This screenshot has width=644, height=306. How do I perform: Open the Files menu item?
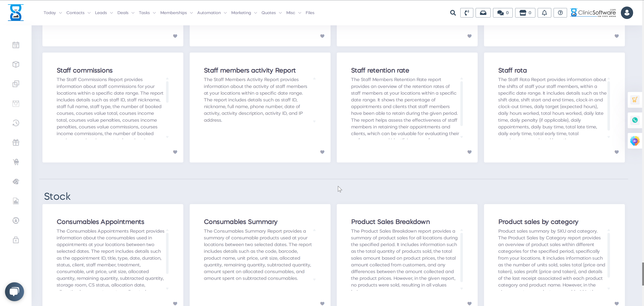pos(310,13)
